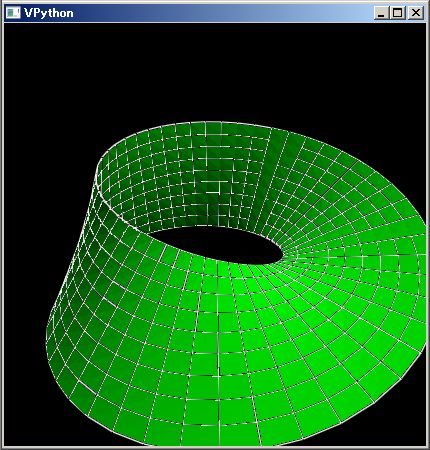Click the VPython title text
The image size is (430, 450).
[49, 13]
